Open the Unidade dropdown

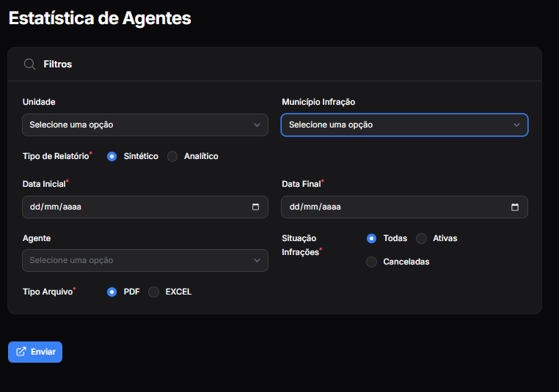tap(145, 125)
